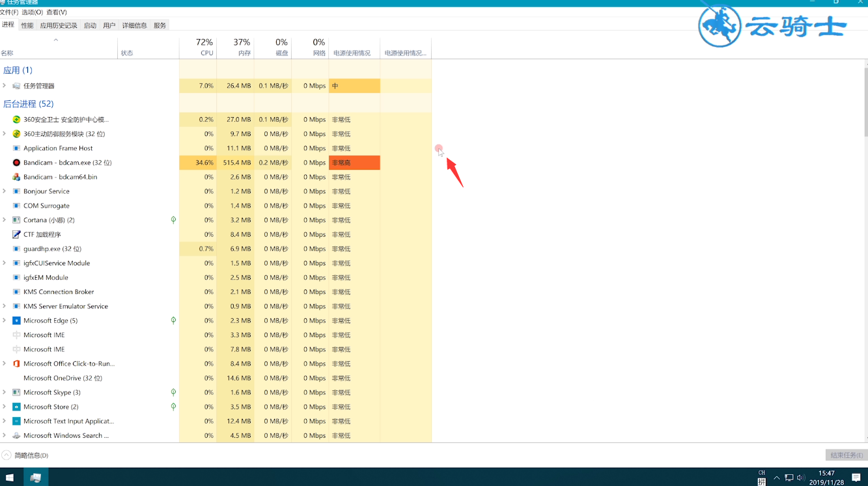The width and height of the screenshot is (868, 486).
Task: Select the first Microsoft IME process row
Action: [216, 335]
